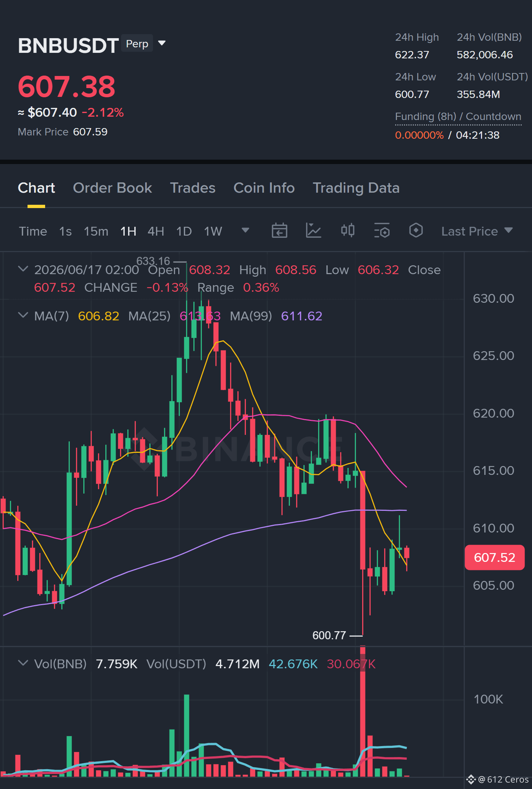Image resolution: width=532 pixels, height=789 pixels.
Task: Open the chart display settings icon
Action: (x=382, y=231)
